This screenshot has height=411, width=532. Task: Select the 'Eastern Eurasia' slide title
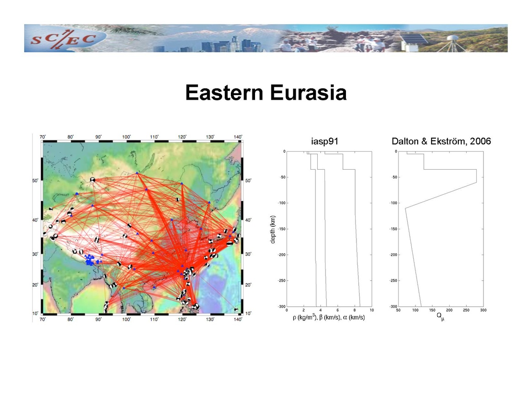point(266,93)
